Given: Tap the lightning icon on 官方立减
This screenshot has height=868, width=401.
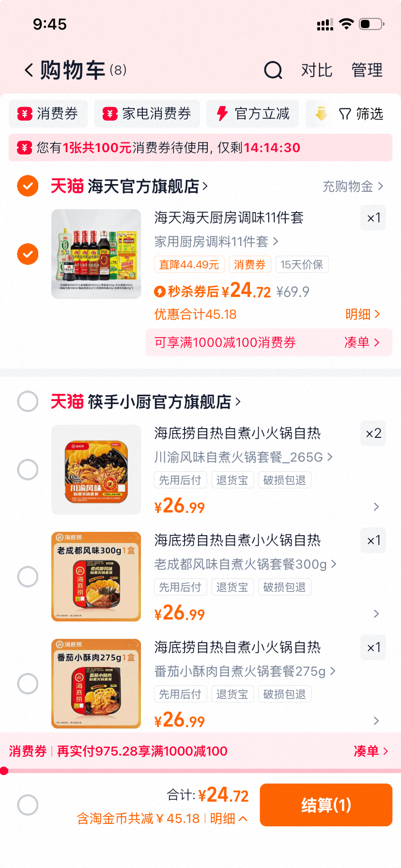Looking at the screenshot, I should [x=222, y=114].
